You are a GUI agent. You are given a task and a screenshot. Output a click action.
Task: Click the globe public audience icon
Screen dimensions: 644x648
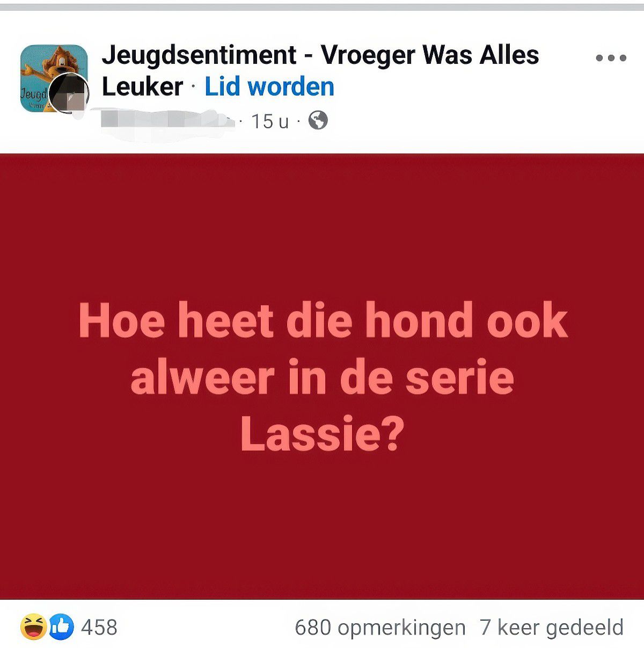318,121
